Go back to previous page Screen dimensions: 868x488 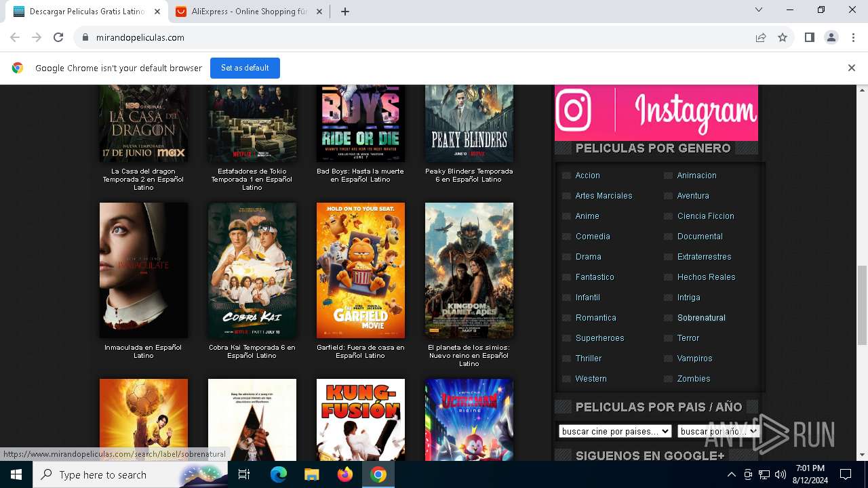coord(15,38)
